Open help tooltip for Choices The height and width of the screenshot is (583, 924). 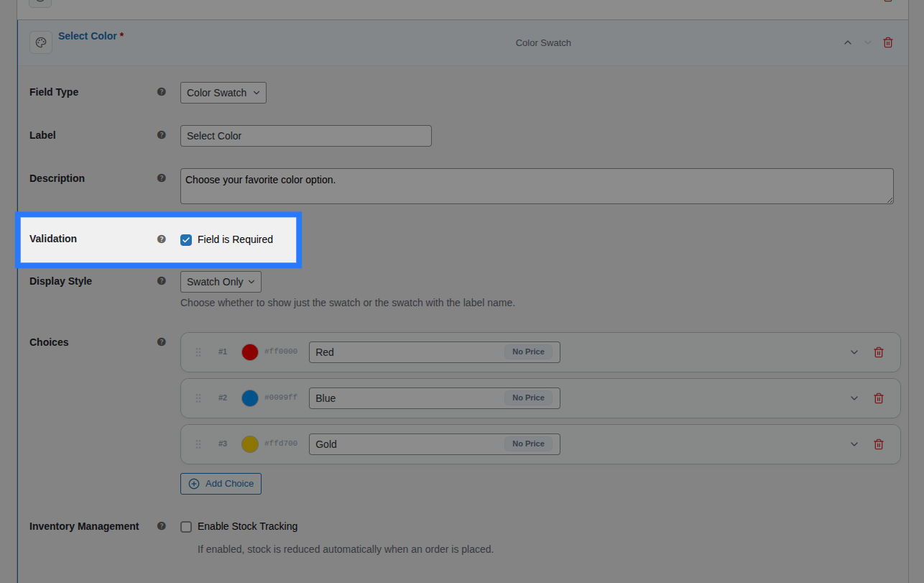point(162,342)
